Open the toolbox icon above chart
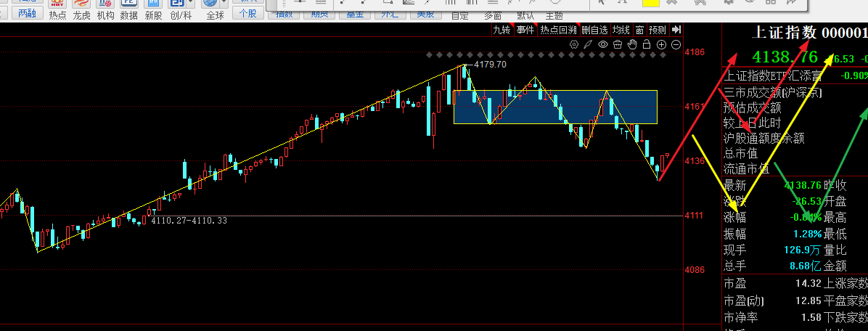This screenshot has width=868, height=331. [x=618, y=45]
